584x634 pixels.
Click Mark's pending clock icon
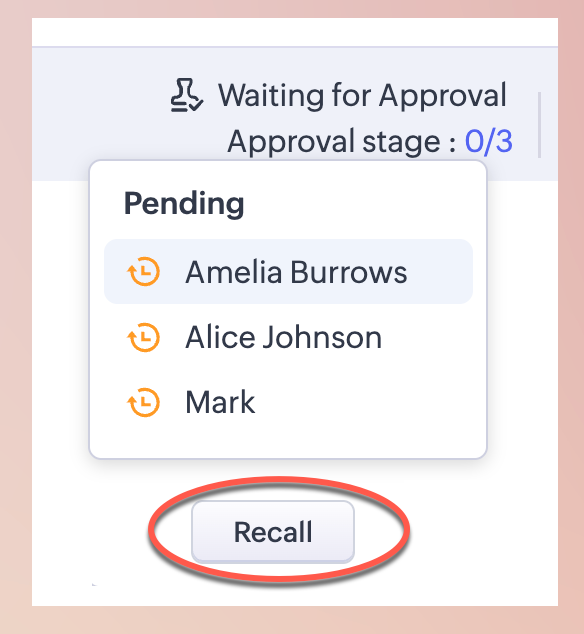point(144,402)
